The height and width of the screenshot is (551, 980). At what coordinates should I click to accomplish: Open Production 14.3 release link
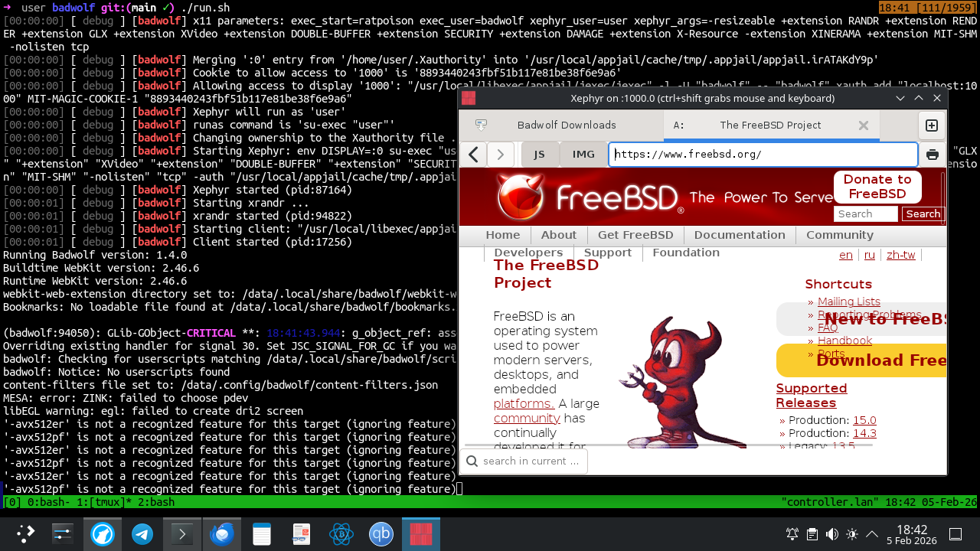[864, 433]
